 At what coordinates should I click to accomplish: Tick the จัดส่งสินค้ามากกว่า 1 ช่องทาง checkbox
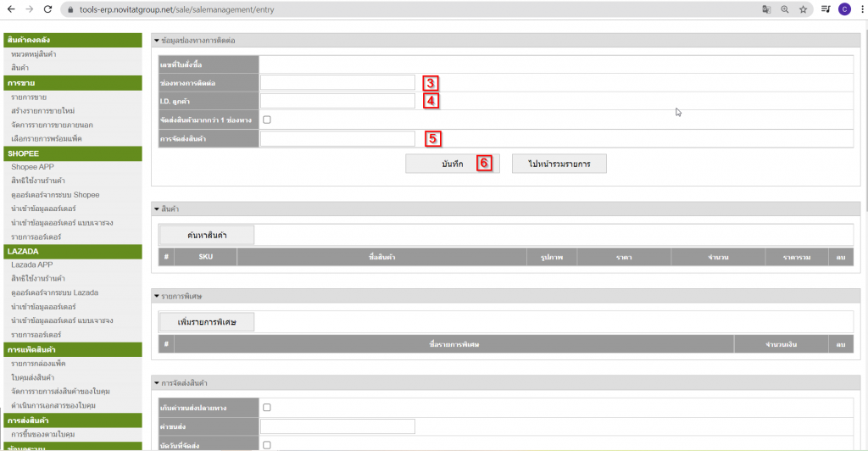tap(266, 120)
